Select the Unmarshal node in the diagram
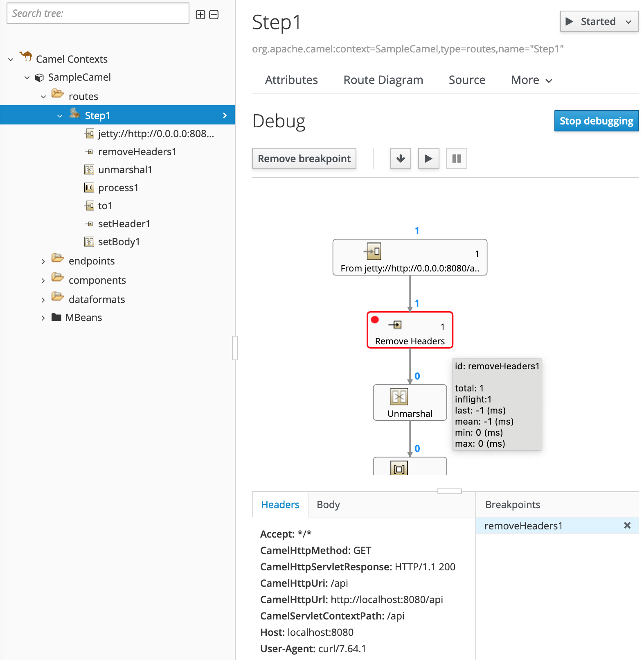644x660 pixels. click(x=410, y=402)
